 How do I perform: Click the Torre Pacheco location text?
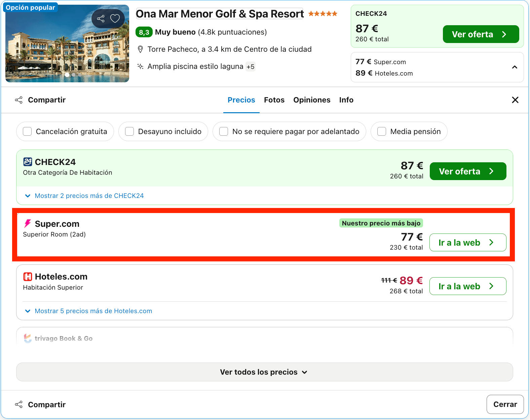point(230,49)
